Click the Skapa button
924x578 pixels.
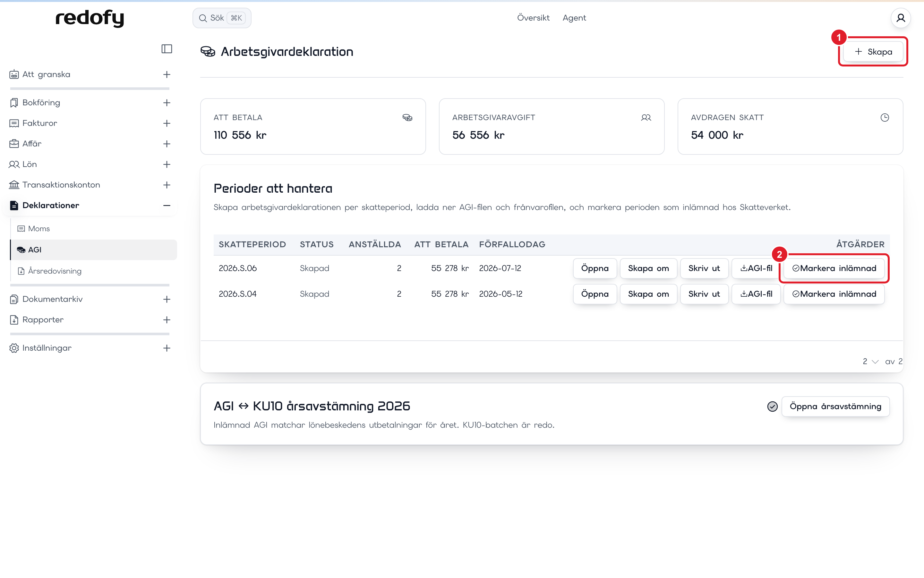click(873, 52)
